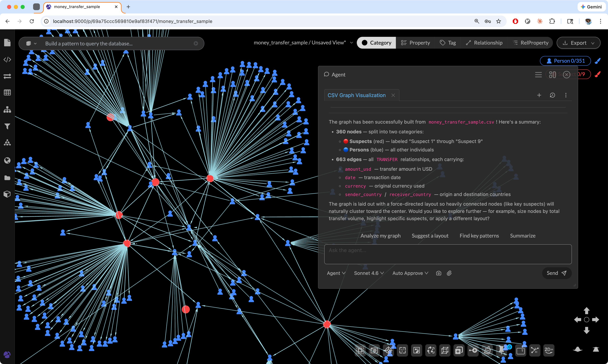Click the focus cluster nodes tool
This screenshot has height=364, width=608.
point(431,350)
